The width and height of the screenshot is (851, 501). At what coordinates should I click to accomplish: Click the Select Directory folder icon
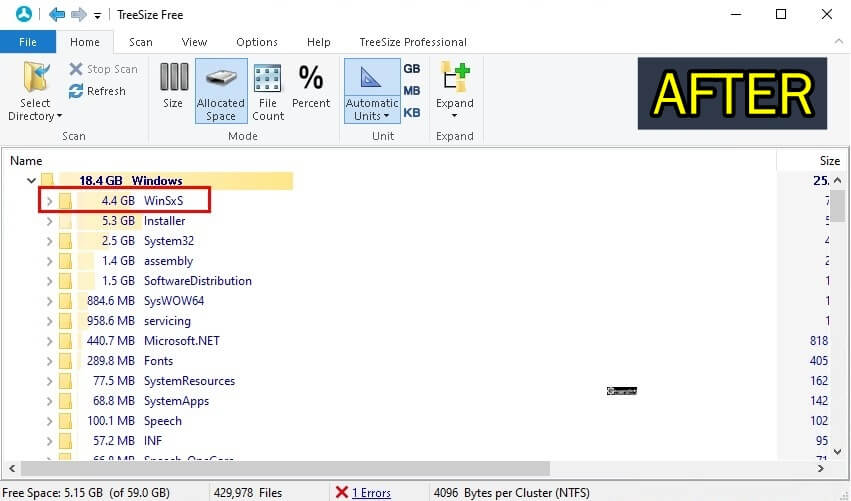point(36,79)
